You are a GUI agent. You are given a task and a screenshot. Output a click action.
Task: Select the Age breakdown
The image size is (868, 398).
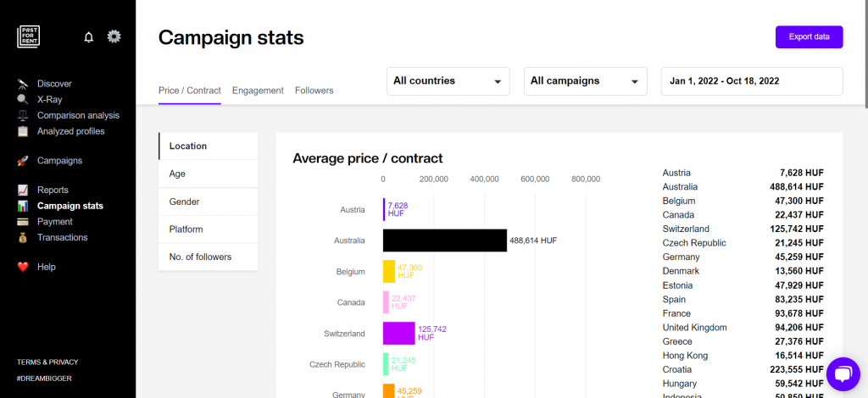[x=209, y=174]
